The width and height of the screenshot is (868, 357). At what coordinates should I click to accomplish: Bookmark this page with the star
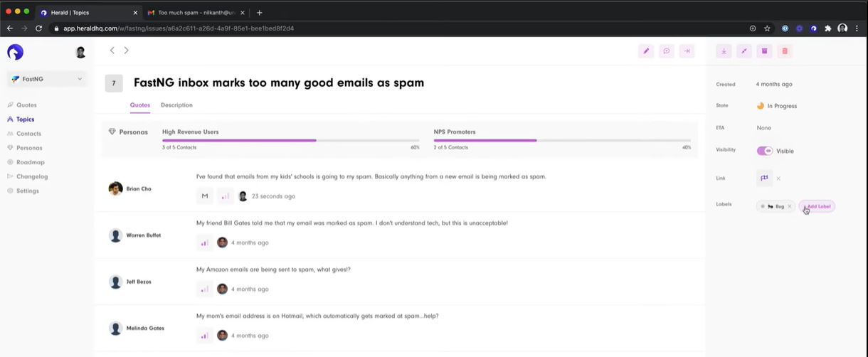click(767, 28)
